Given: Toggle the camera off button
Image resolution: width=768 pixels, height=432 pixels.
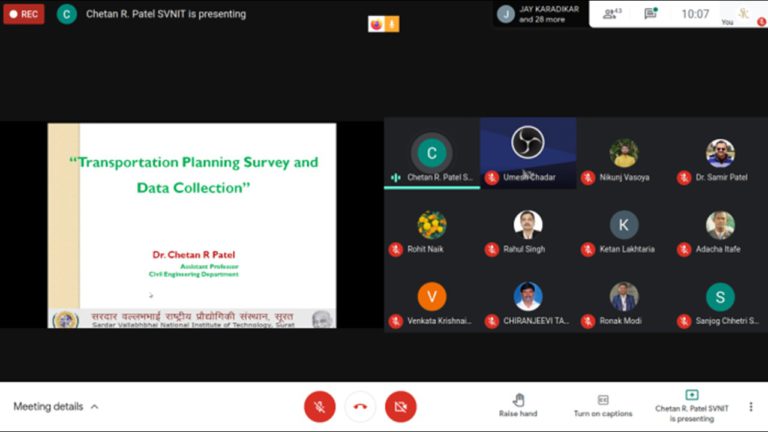Looking at the screenshot, I should 401,407.
